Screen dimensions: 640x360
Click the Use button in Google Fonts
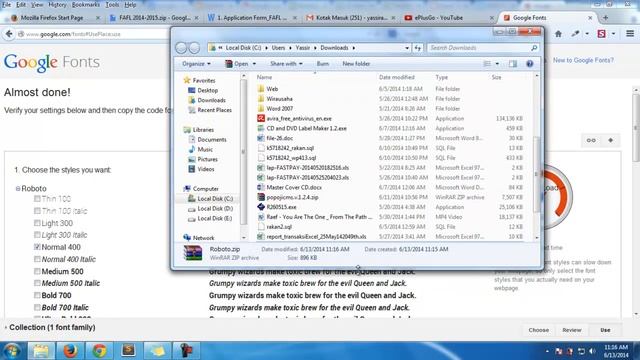pos(605,330)
